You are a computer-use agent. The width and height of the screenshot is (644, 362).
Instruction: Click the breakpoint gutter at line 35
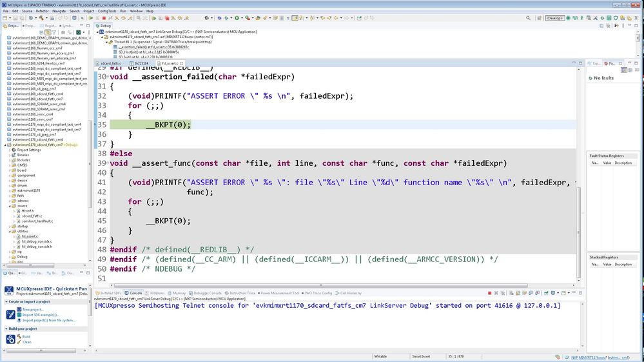[95, 125]
